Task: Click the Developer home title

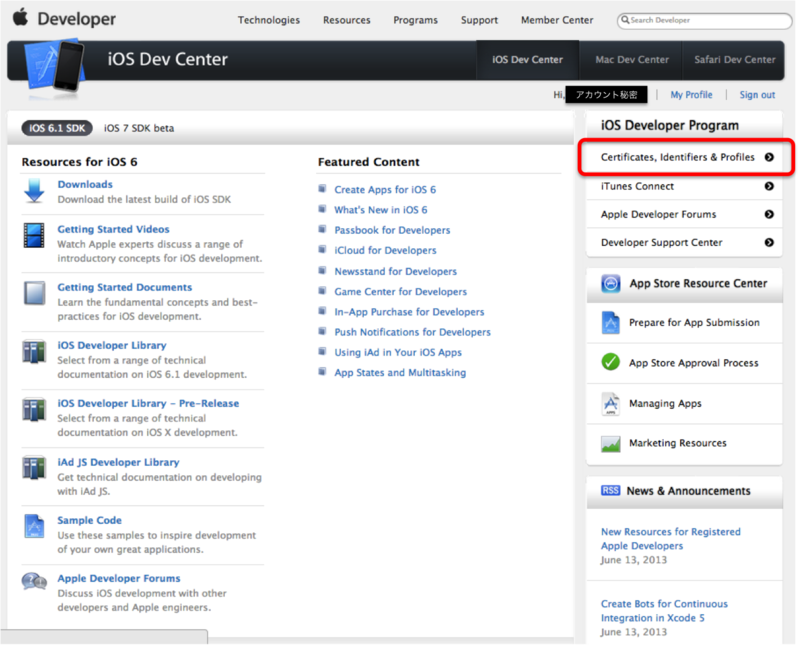Action: point(77,19)
